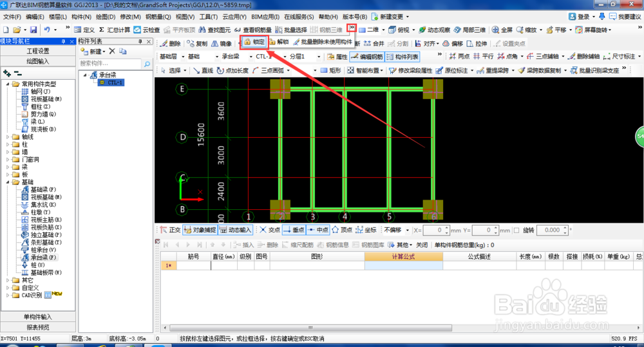The width and height of the screenshot is (644, 347).
Task: Click Partial 3D (局部三维)
Action: click(x=470, y=30)
